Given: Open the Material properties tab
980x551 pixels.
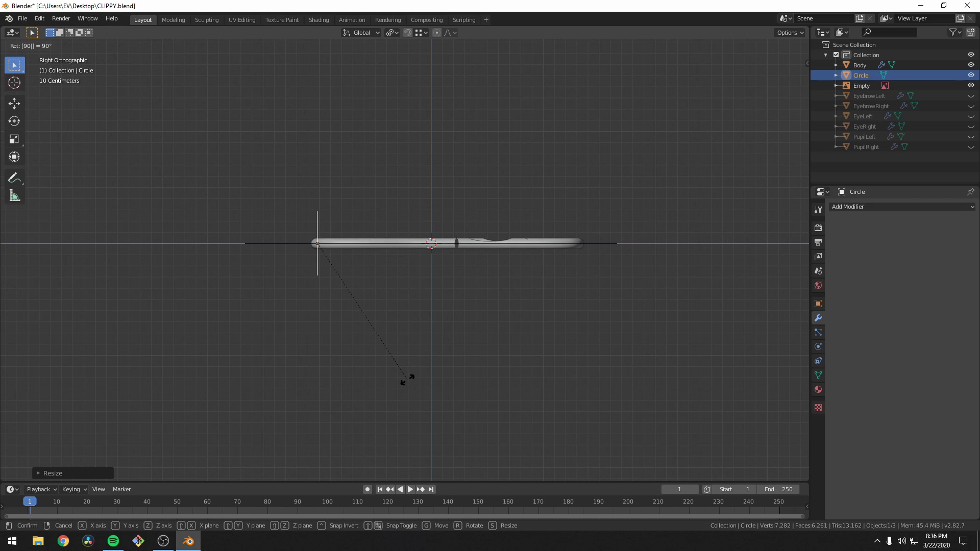Looking at the screenshot, I should 818,390.
